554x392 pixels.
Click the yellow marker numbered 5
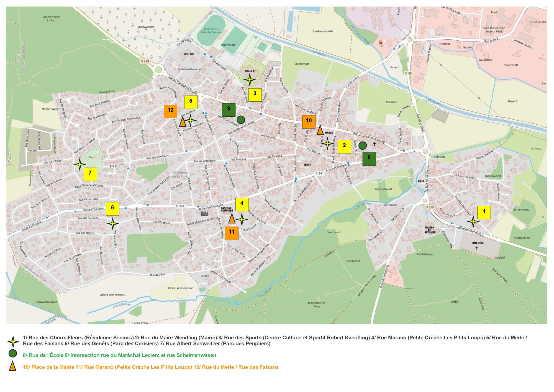[191, 102]
